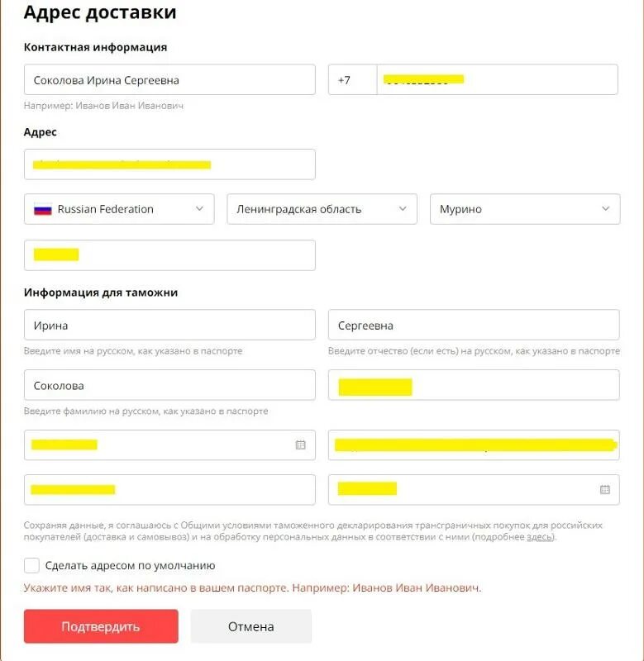Viewport: 644px width, 661px height.
Task: Enable Сделать адресом по умолчанию checkbox
Action: pyautogui.click(x=32, y=565)
